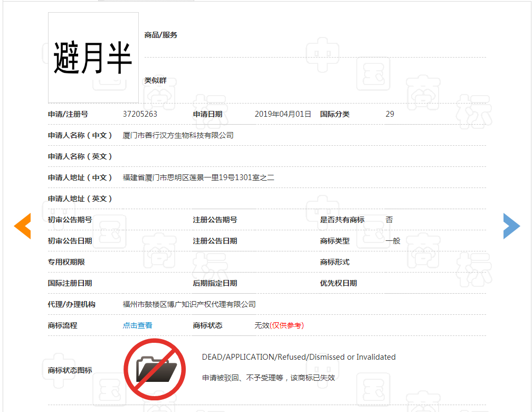Viewport: 532px width, 412px height.
Task: Open the 避月半 trademark image
Action: tap(93, 58)
